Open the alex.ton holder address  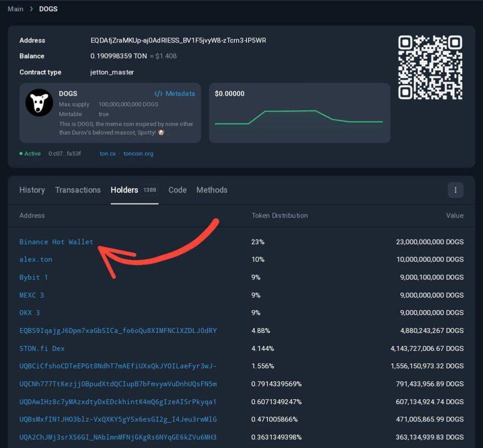[x=36, y=260]
